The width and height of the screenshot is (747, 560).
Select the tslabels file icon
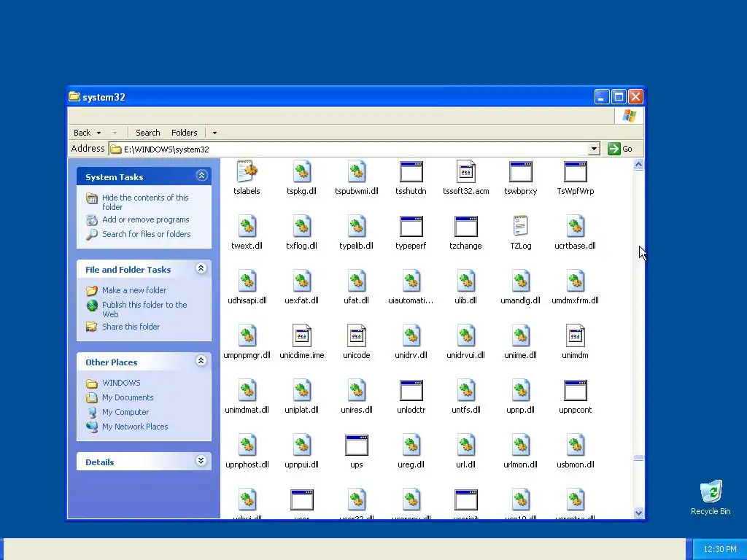pos(247,171)
